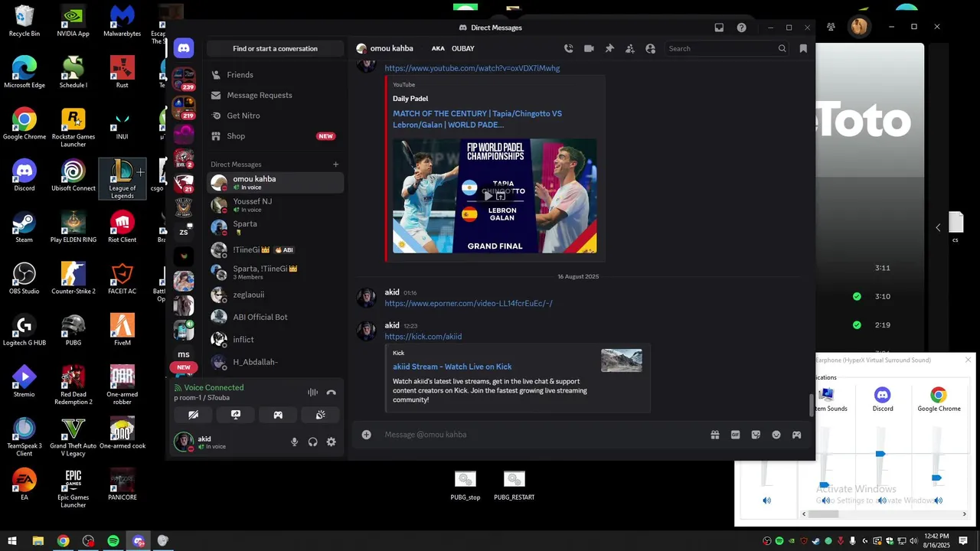This screenshot has height=551, width=980.
Task: Open DM with inflict
Action: [275, 339]
